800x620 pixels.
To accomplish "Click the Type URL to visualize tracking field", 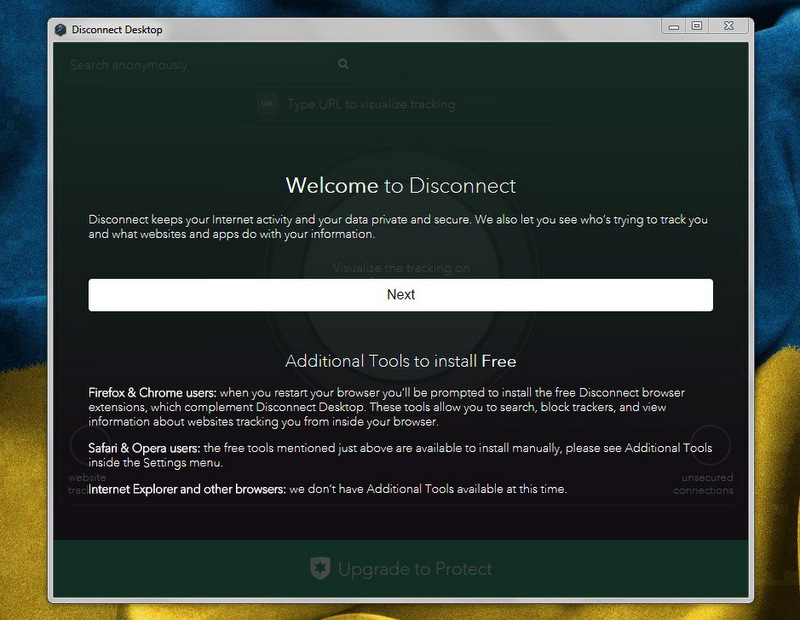I will (401, 104).
